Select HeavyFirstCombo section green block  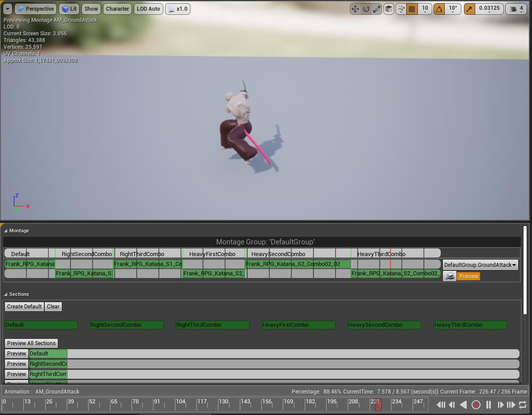coord(298,325)
